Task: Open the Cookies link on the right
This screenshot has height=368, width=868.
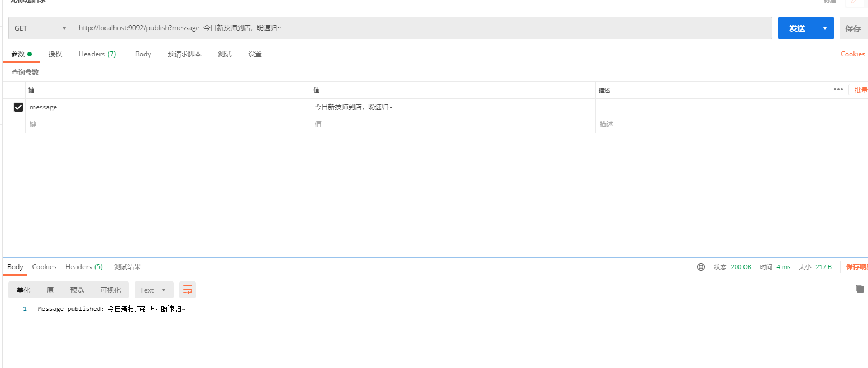Action: [x=853, y=54]
